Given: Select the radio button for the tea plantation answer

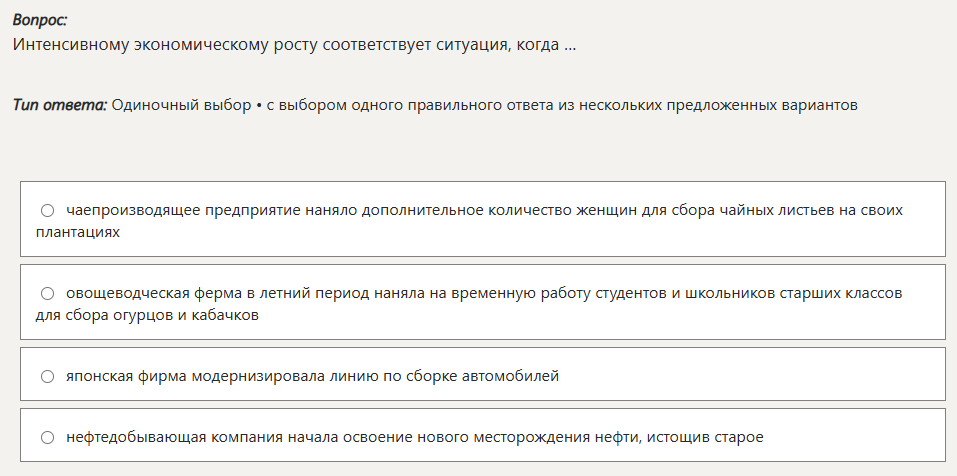Looking at the screenshot, I should [47, 211].
